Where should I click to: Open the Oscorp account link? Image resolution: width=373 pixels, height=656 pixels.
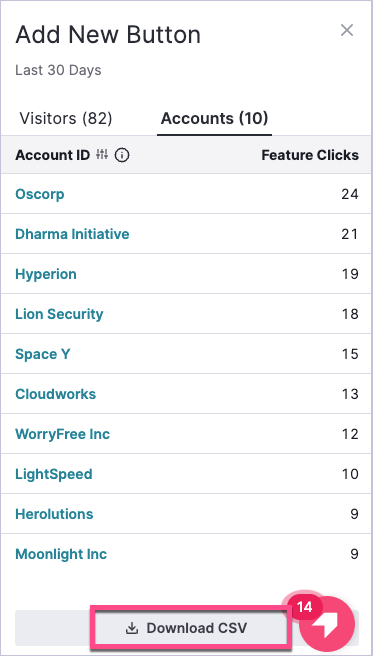coord(40,194)
